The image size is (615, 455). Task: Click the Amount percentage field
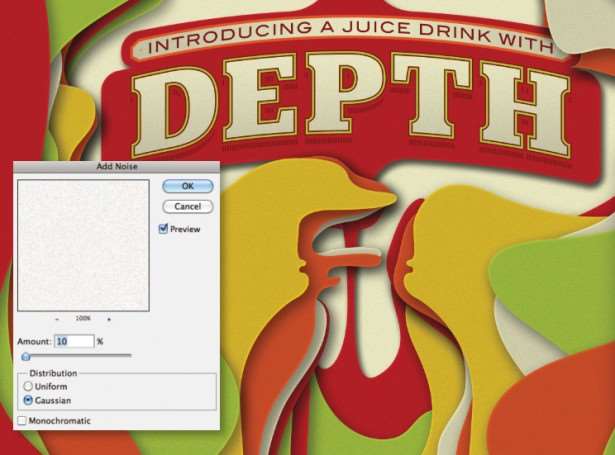[74, 341]
